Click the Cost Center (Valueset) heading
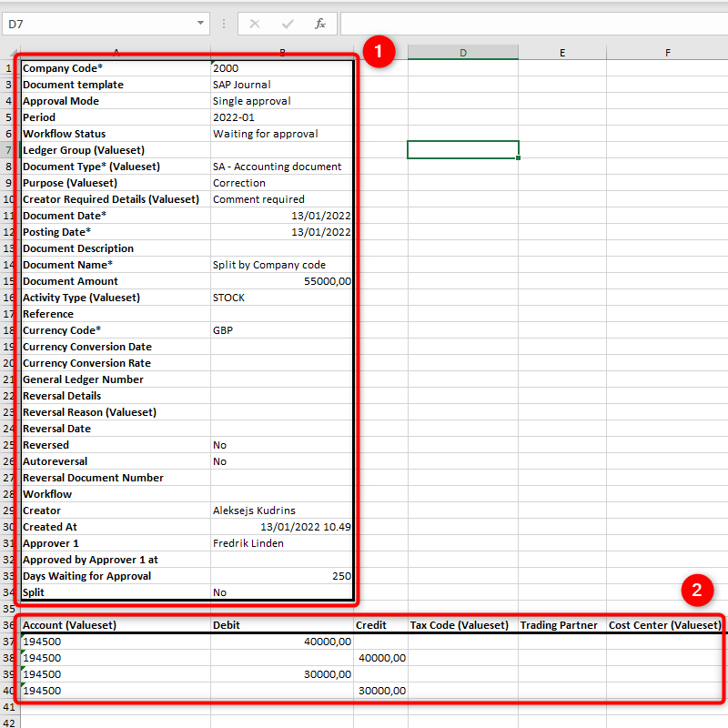The width and height of the screenshot is (728, 728). [665, 625]
